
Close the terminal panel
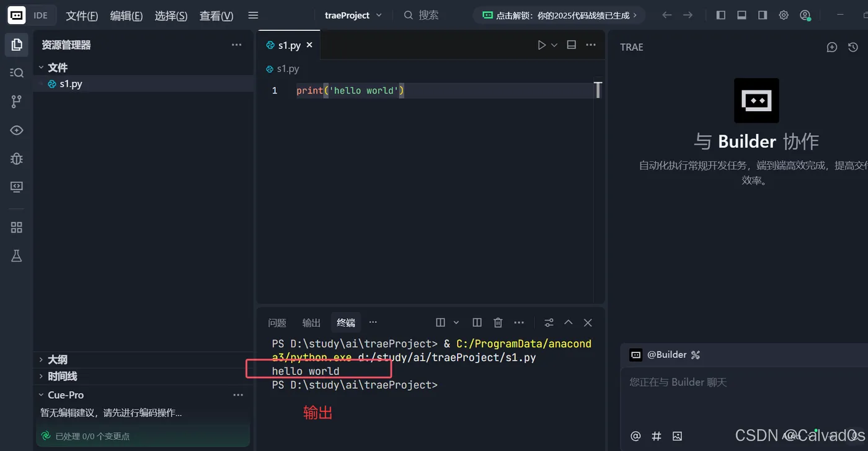click(588, 323)
